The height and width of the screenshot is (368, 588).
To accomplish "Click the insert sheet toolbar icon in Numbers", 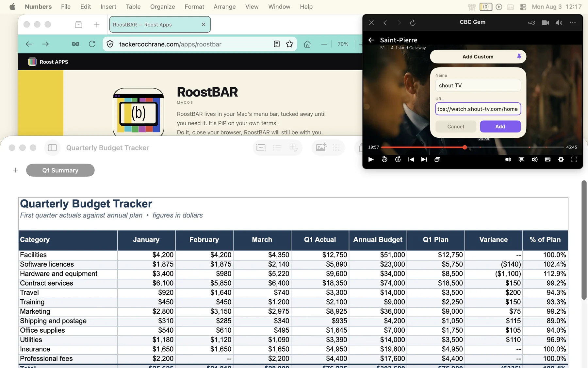I will coord(261,148).
